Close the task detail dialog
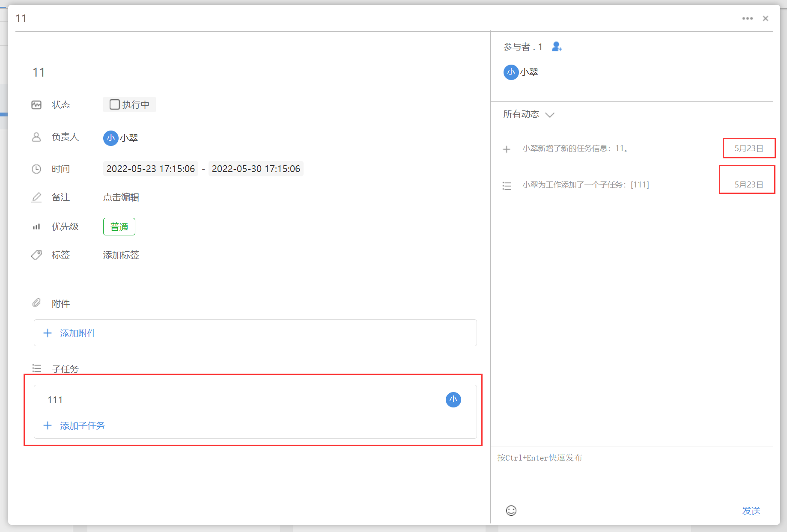The height and width of the screenshot is (532, 787). tap(766, 18)
